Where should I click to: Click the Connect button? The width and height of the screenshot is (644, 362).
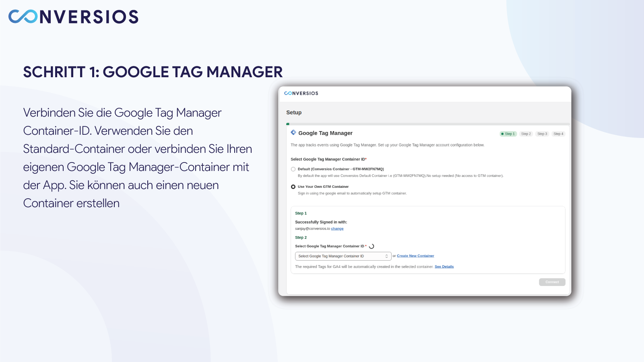coord(552,282)
